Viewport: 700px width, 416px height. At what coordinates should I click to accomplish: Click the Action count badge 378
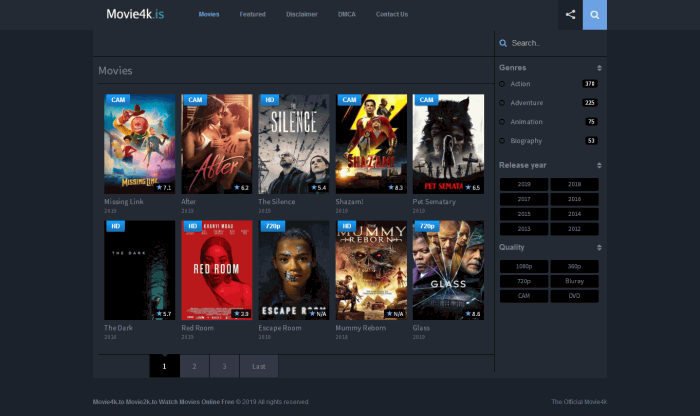coord(590,84)
